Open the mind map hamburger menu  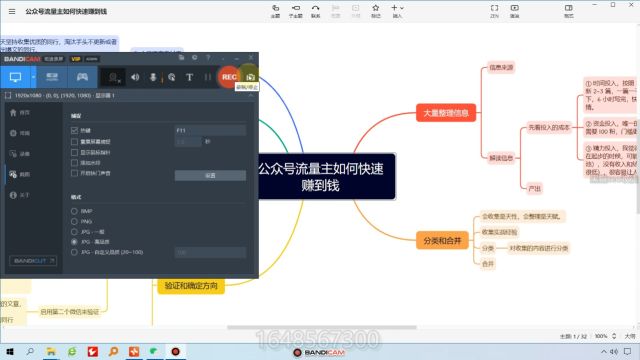pos(12,11)
